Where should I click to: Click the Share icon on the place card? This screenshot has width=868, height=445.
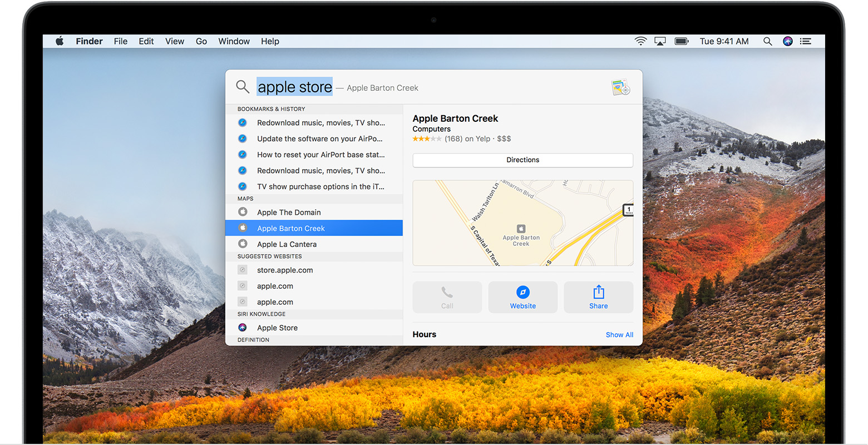pos(598,296)
